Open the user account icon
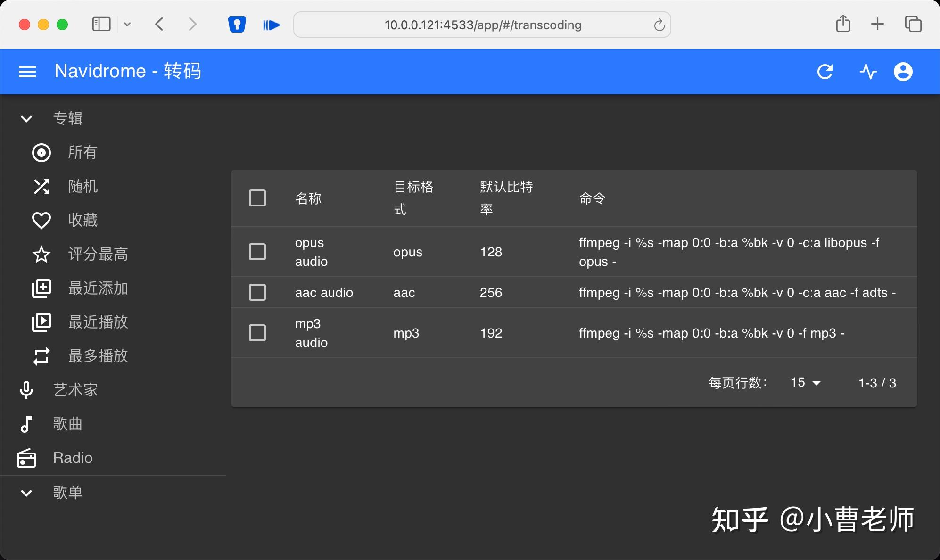The height and width of the screenshot is (560, 940). pyautogui.click(x=902, y=71)
